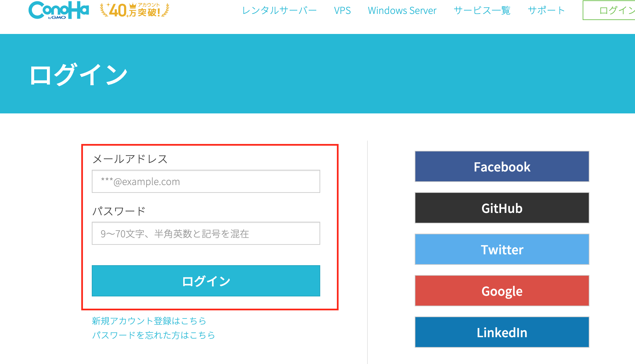Screen dimensions: 635x364
Task: Log in using the Google button
Action: (x=502, y=291)
